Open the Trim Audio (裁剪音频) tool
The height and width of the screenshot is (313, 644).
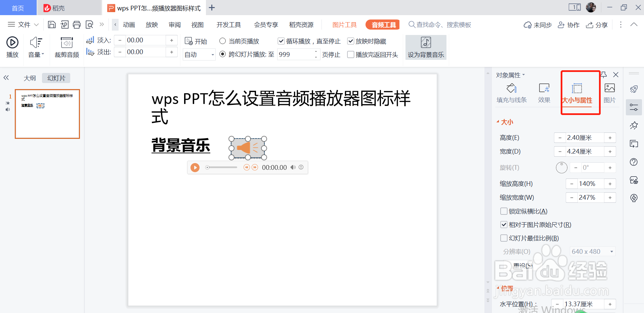point(67,47)
